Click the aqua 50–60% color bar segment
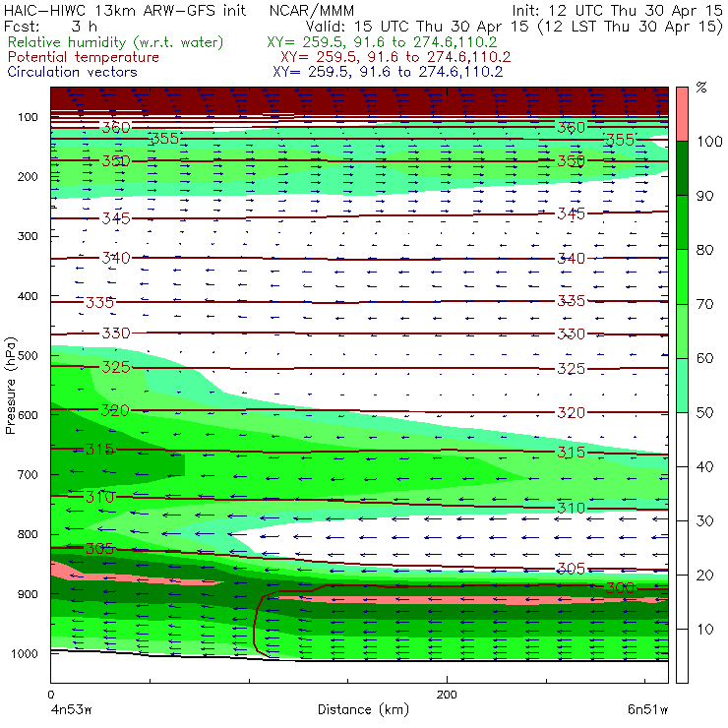The height and width of the screenshot is (728, 728). click(x=682, y=386)
